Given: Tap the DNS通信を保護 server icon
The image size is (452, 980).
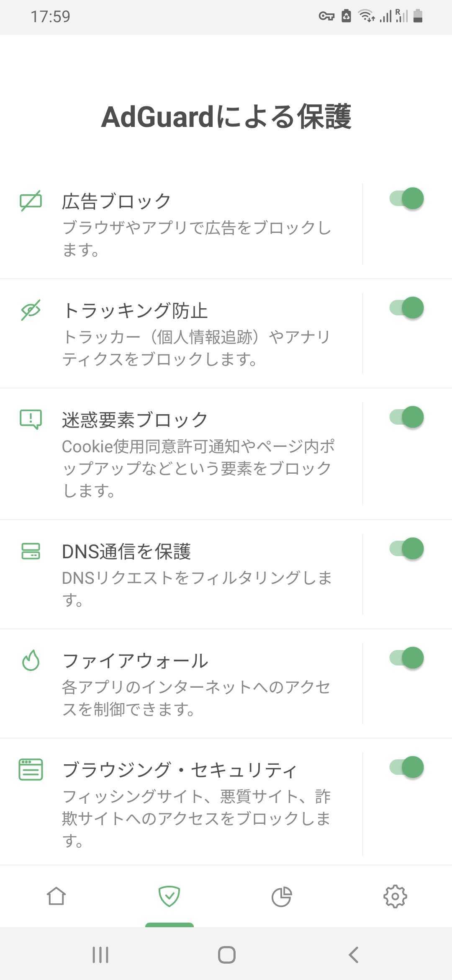Looking at the screenshot, I should (31, 551).
